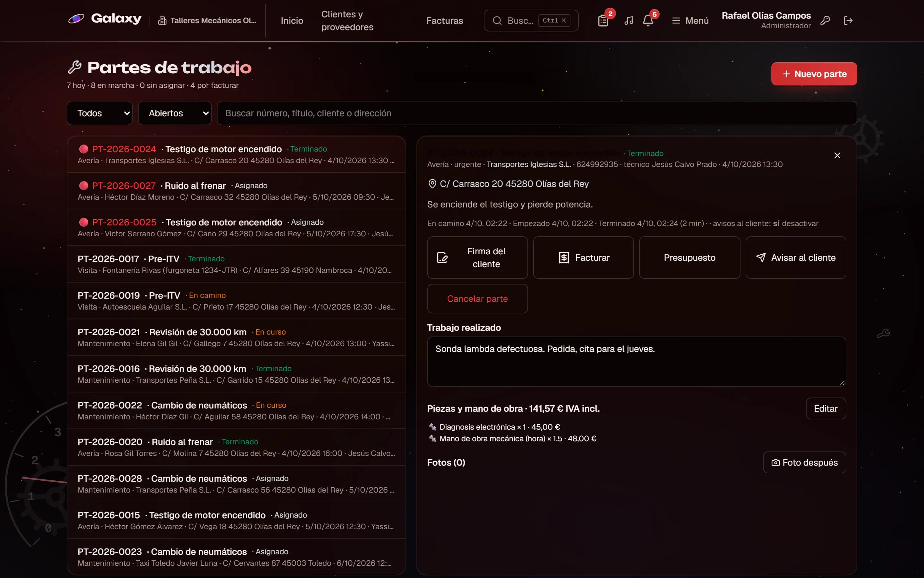Click Transportes Iglesias S.L. in detail header
This screenshot has height=578, width=924.
click(529, 164)
